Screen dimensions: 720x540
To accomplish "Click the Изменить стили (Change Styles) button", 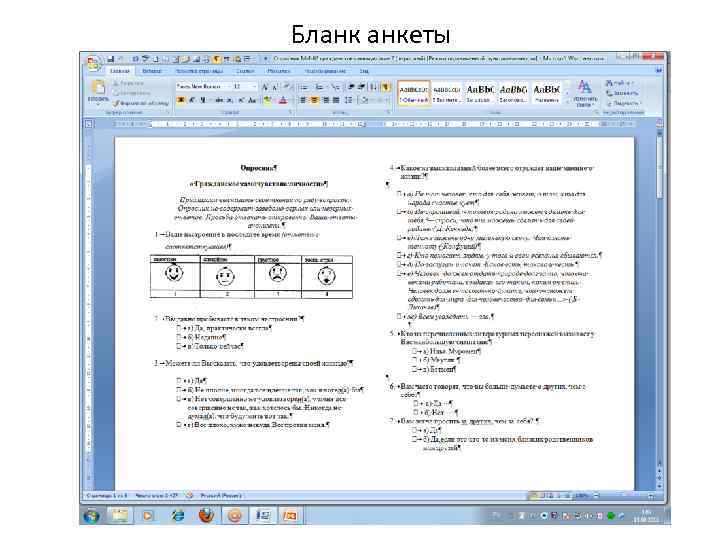I will [585, 92].
